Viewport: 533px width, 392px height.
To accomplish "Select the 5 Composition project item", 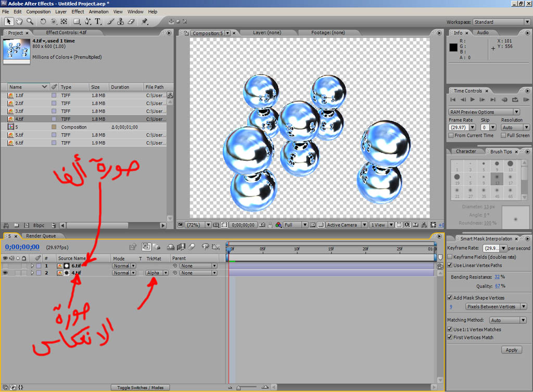I will (x=84, y=127).
